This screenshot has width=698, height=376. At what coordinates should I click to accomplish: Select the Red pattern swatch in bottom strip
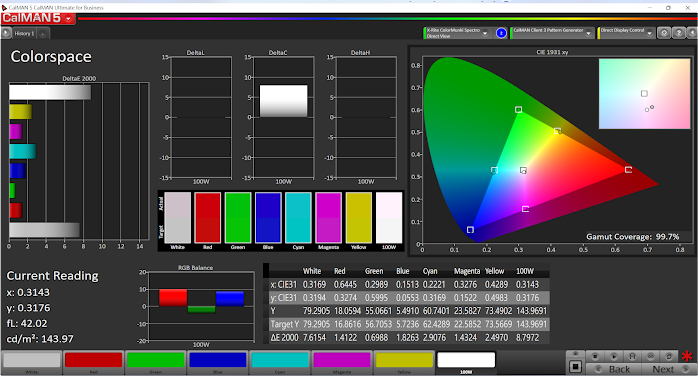[x=93, y=360]
